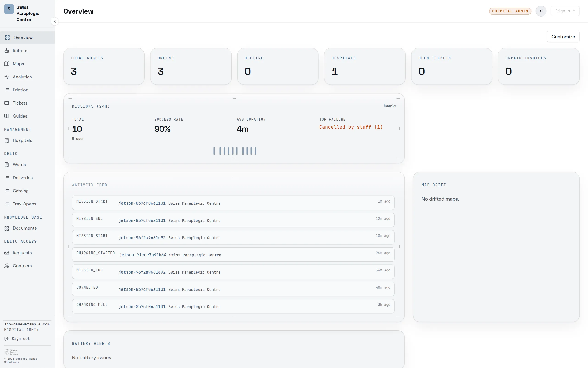Viewport: 588px width, 368px height.
Task: Click the Tickets icon in sidebar
Action: pyautogui.click(x=7, y=103)
